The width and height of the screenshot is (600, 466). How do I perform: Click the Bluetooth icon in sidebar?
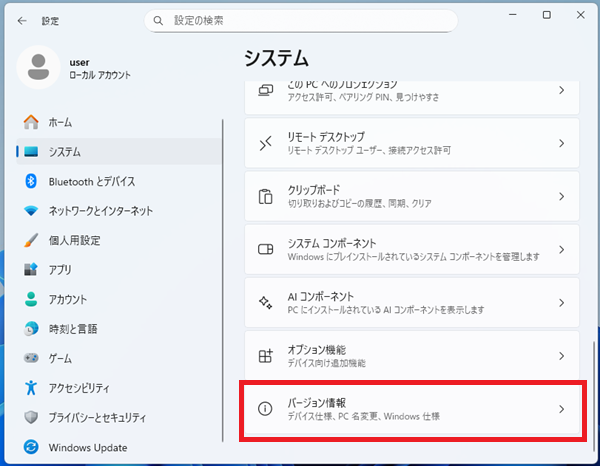(x=31, y=181)
